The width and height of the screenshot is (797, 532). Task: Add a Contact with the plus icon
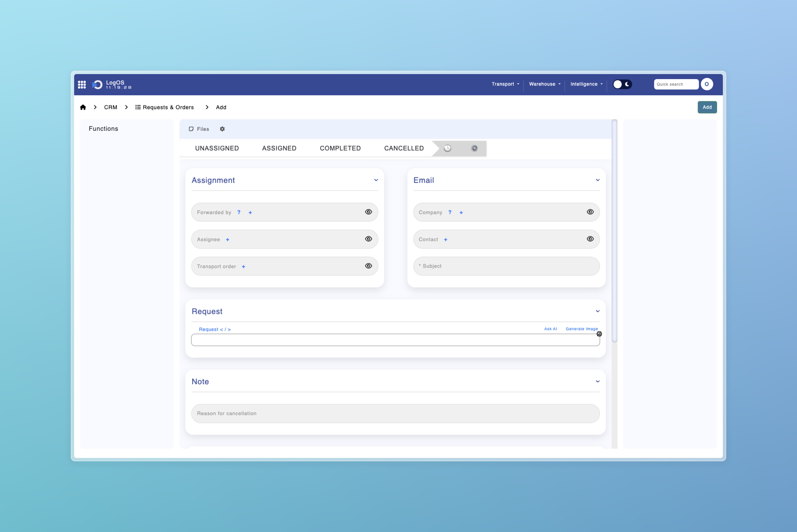tap(446, 240)
